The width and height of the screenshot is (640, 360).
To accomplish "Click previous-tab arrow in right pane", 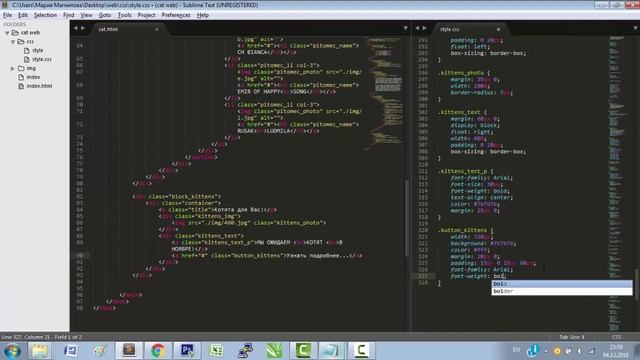I will [x=417, y=28].
